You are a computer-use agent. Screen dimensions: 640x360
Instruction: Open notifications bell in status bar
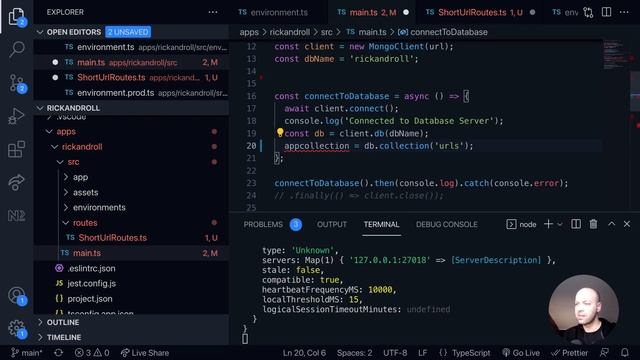pos(625,353)
